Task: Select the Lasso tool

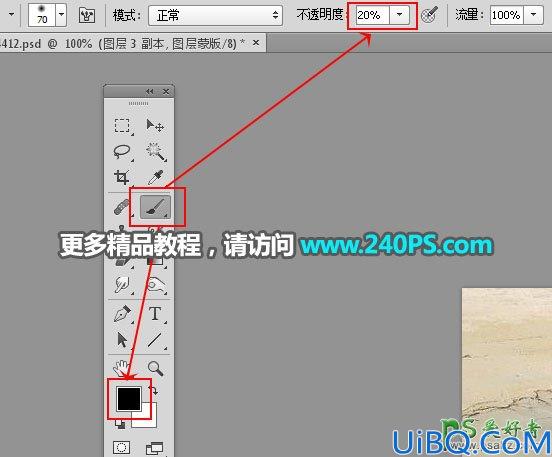Action: point(122,152)
